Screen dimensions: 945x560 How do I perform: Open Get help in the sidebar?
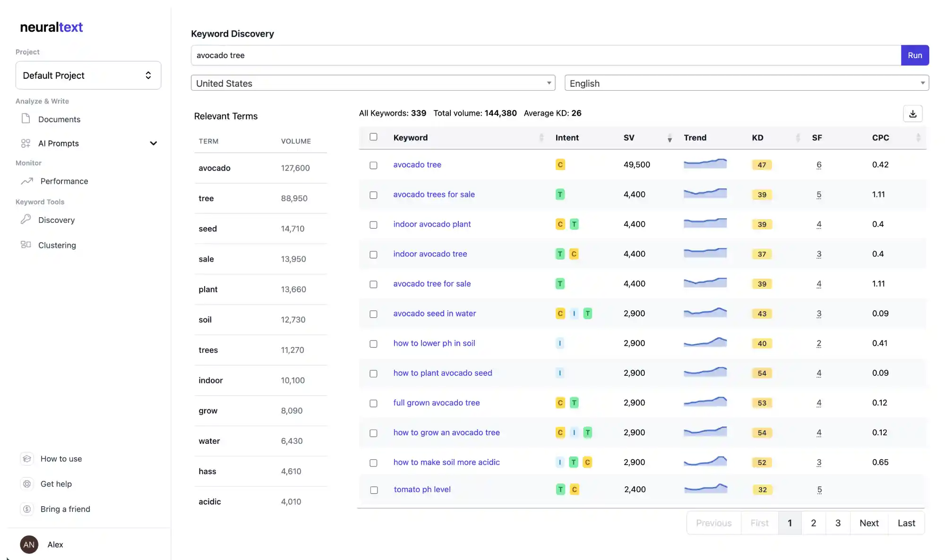click(x=56, y=484)
